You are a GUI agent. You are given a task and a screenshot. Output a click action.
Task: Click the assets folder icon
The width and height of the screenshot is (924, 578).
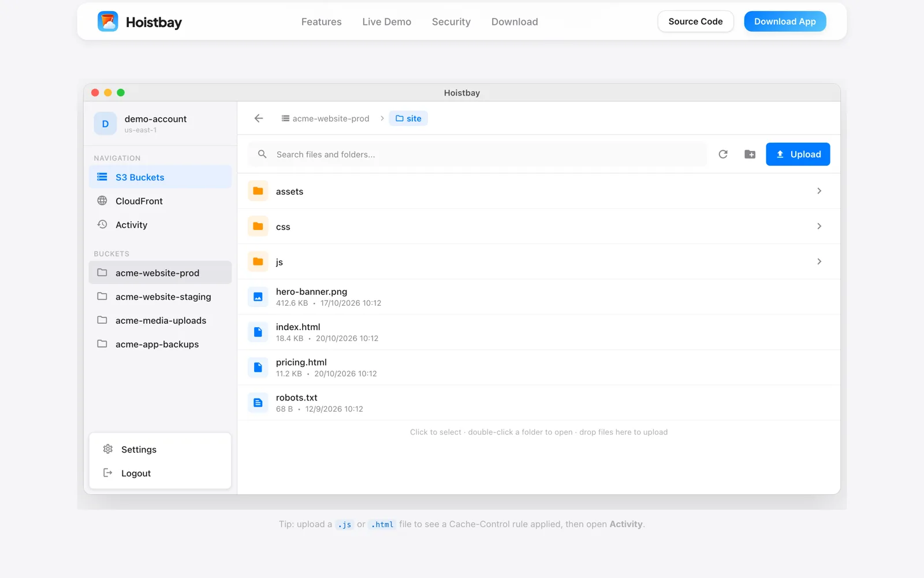point(258,191)
